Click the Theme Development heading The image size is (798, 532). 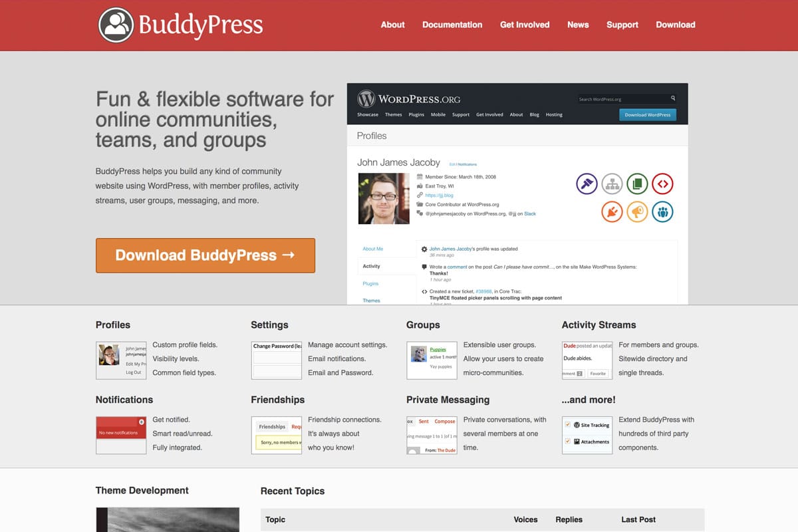142,490
